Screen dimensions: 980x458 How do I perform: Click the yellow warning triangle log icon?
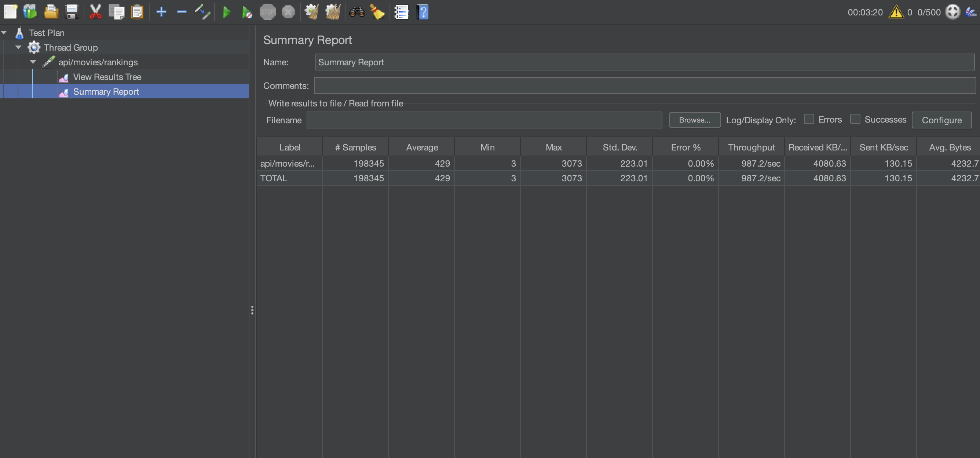point(896,12)
